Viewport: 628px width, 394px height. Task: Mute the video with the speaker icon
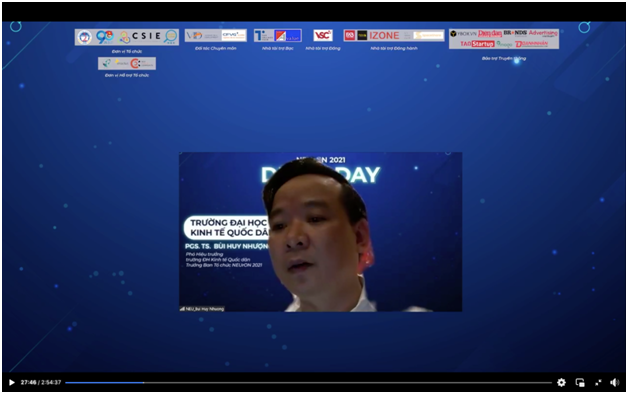[x=615, y=382]
